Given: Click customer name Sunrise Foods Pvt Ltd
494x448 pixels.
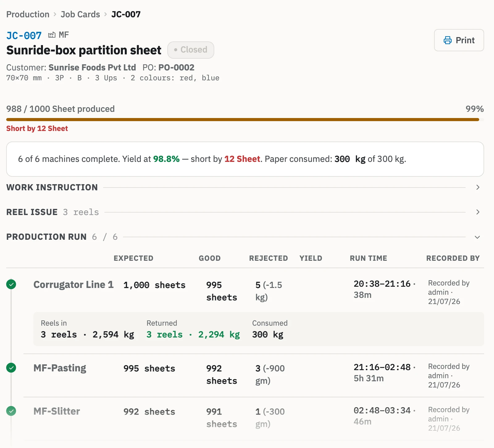Looking at the screenshot, I should click(92, 67).
